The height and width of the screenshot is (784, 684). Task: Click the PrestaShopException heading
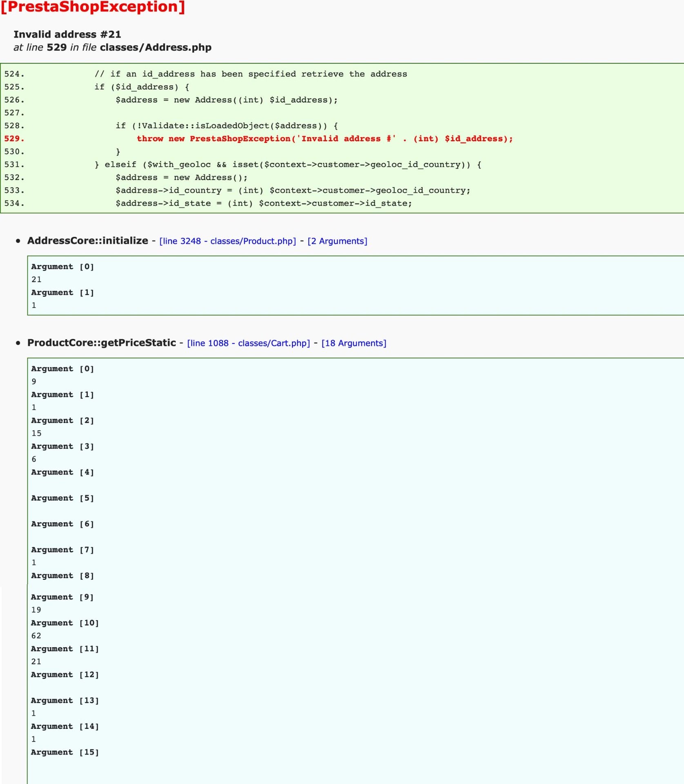click(93, 7)
